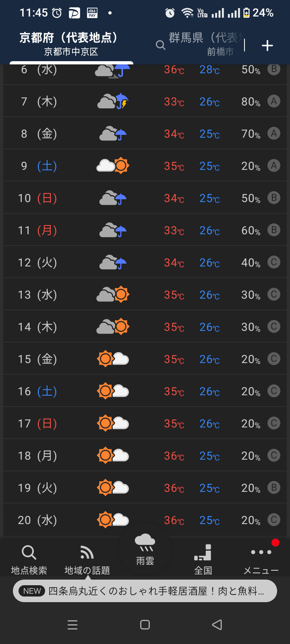
Task: Tap reliability B badge for the 19th
Action: coord(274,487)
